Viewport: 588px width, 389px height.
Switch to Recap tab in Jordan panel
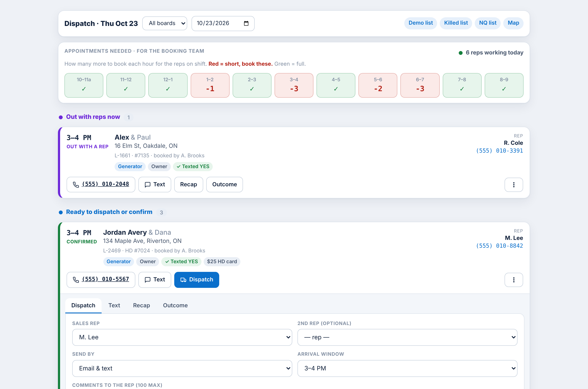[x=141, y=305]
